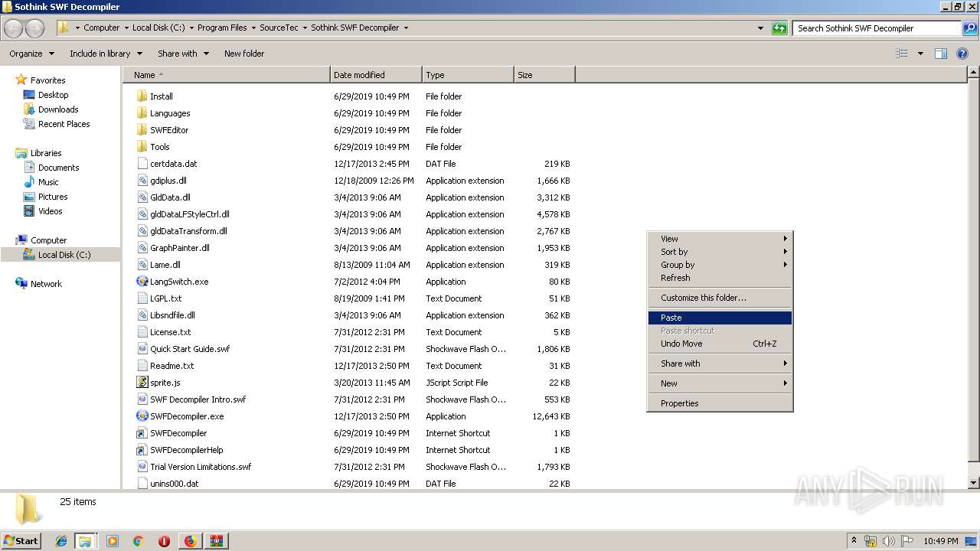Expand the view options dropdown arrow

point(920,54)
